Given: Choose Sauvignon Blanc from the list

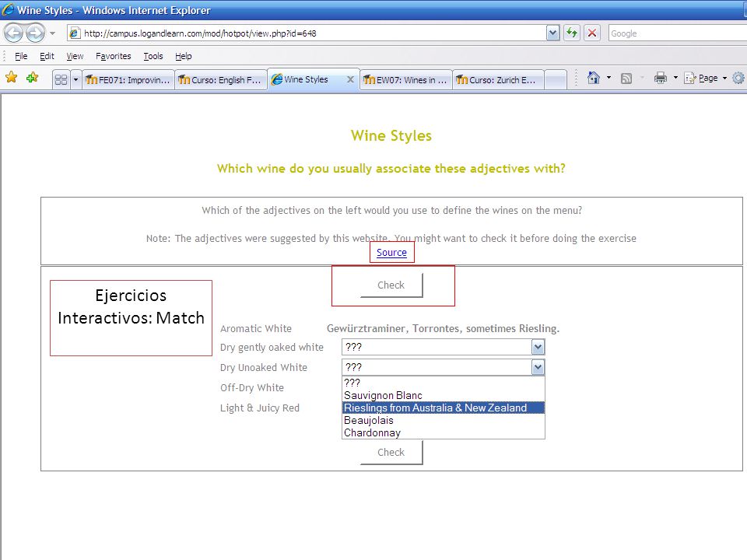Looking at the screenshot, I should pos(443,395).
